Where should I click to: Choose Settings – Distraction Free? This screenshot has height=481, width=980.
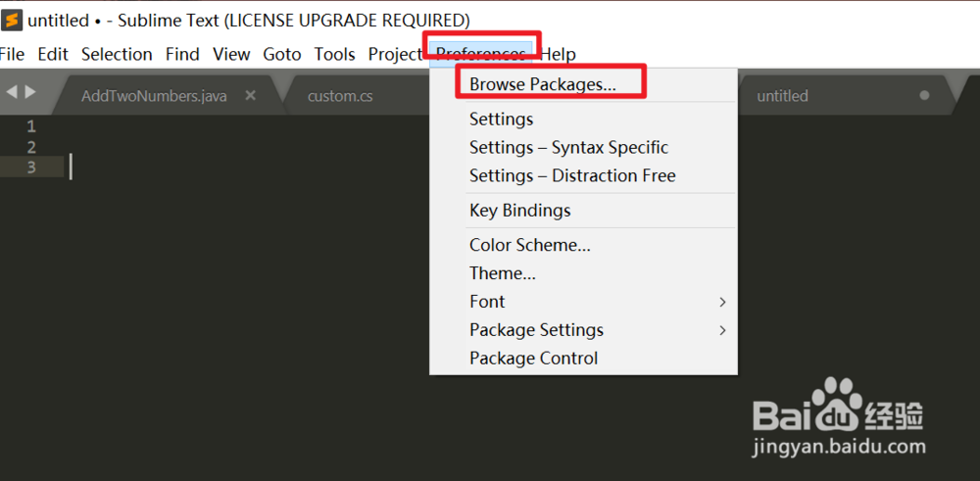572,175
